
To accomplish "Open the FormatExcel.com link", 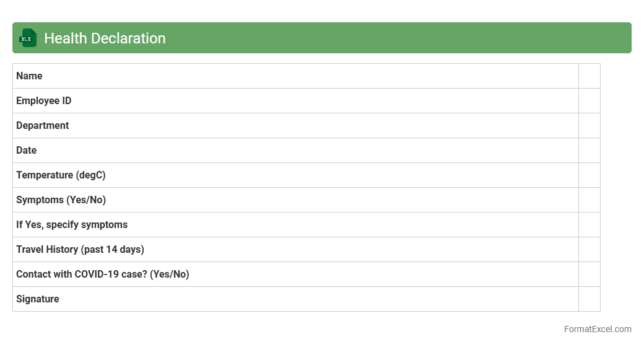I will pos(597,329).
